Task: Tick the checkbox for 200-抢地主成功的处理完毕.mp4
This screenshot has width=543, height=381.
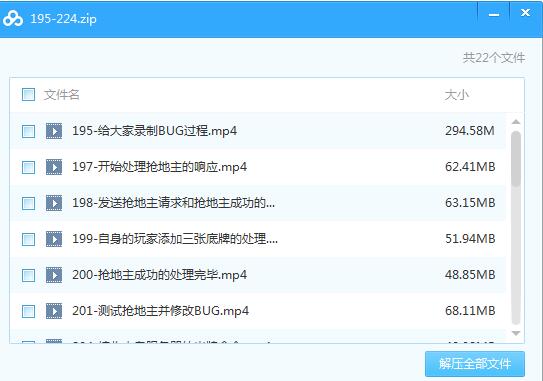Action: pos(28,275)
